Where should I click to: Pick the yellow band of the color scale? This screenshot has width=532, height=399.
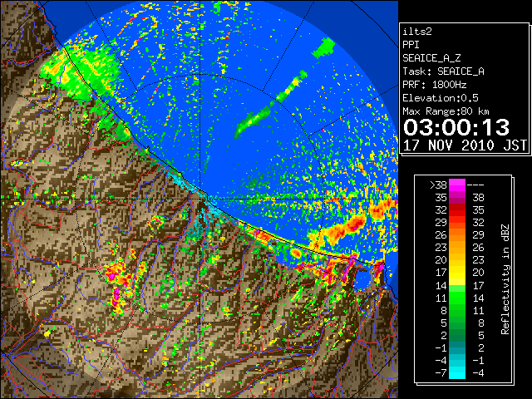[x=457, y=273]
